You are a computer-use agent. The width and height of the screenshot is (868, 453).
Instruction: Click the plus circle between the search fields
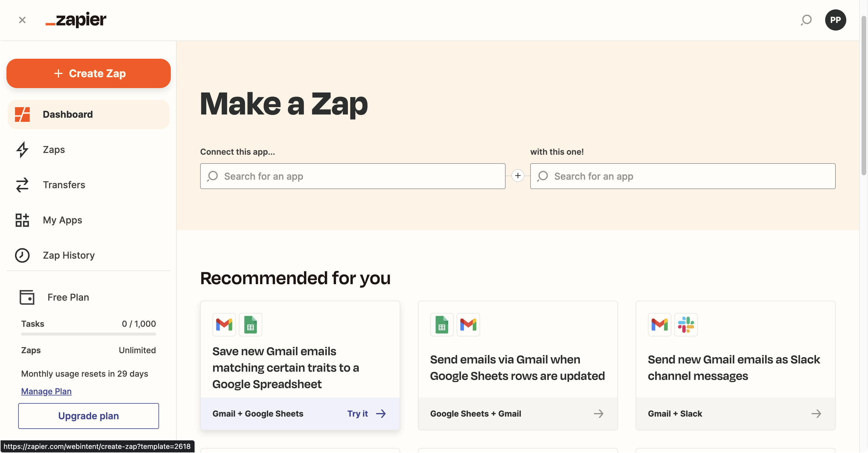518,176
